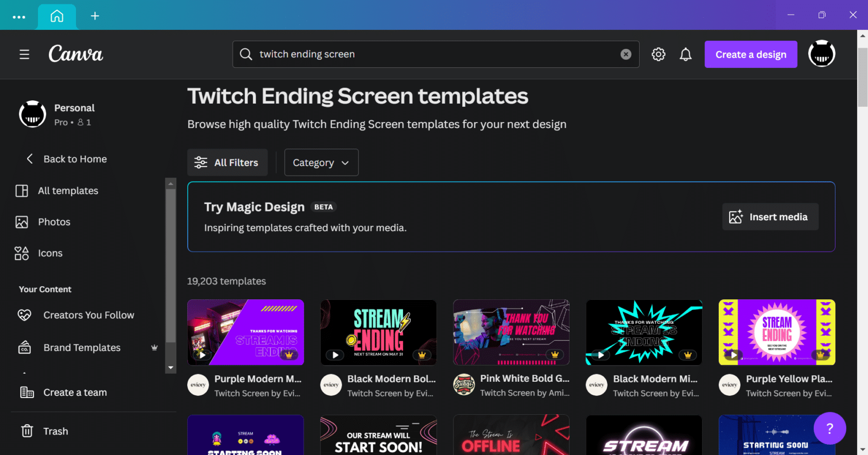Click the sidebar scrollbar up arrow
The image size is (868, 455).
click(x=171, y=183)
